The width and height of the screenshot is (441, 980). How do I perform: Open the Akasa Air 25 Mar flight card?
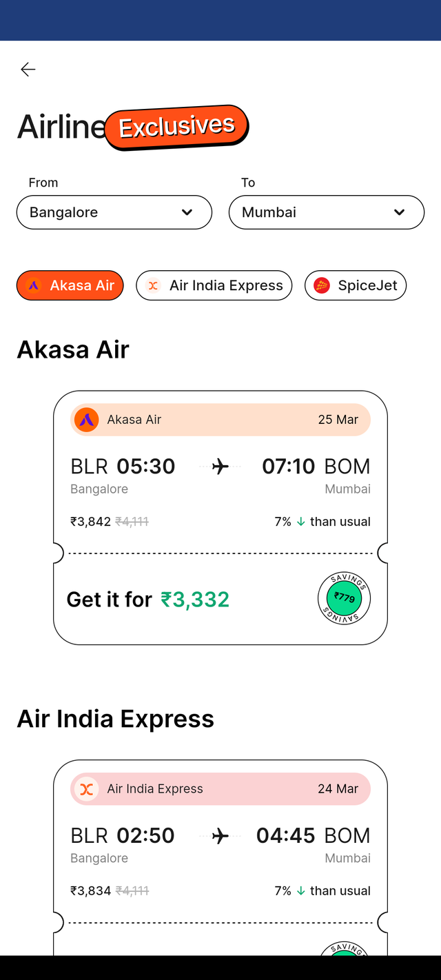220,518
